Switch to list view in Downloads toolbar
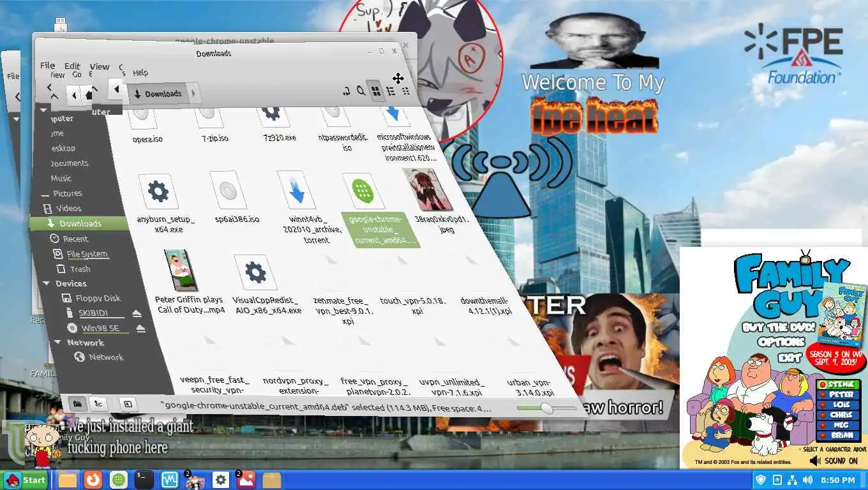The height and width of the screenshot is (490, 868). tap(391, 91)
